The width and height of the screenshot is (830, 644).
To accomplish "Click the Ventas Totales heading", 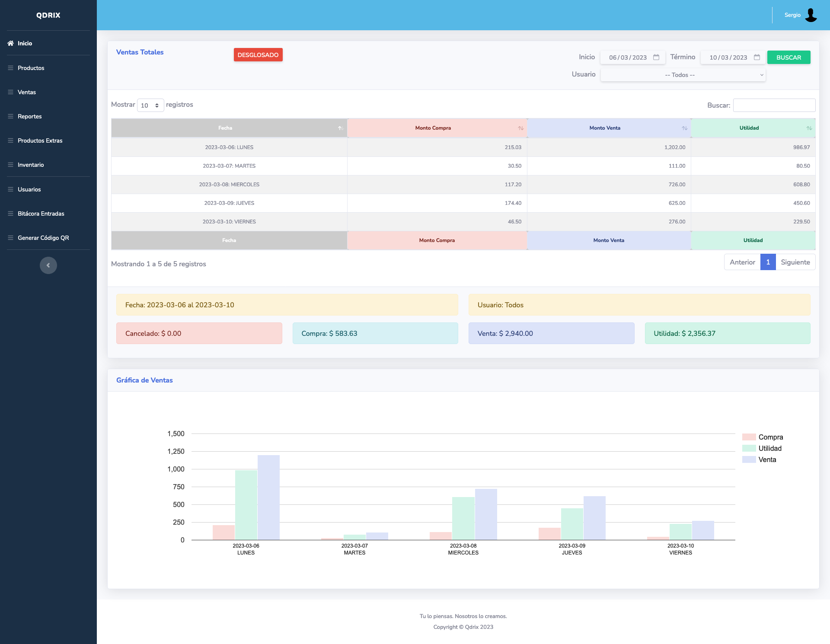I will tap(140, 52).
